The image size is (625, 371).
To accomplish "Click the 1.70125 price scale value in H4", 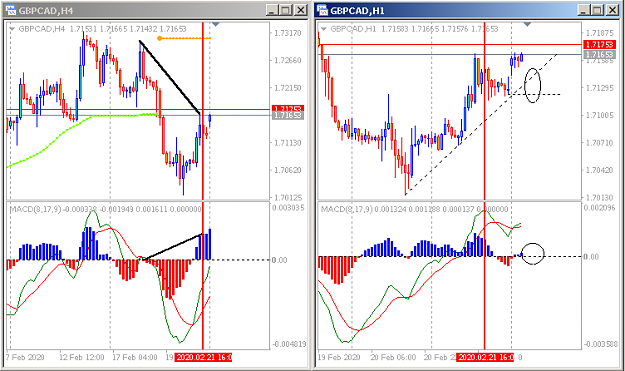I will pos(288,198).
